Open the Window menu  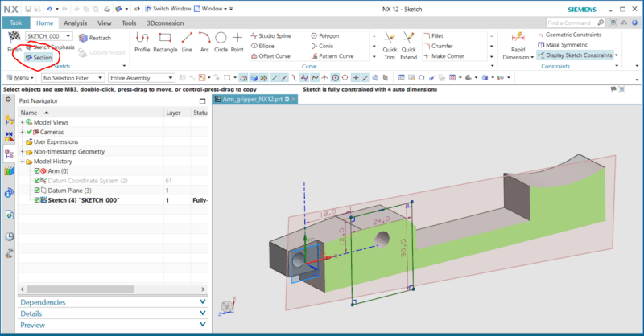tap(211, 9)
